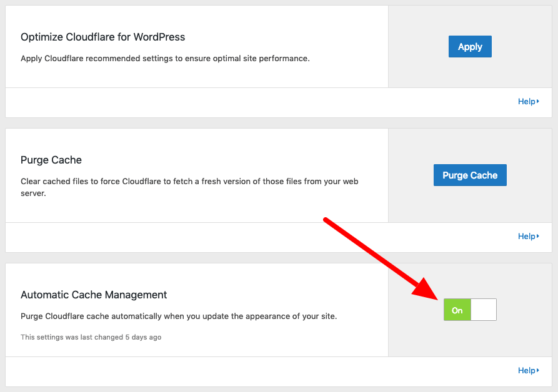The height and width of the screenshot is (392, 558).
Task: Select the Optimize Cloudflare for WordPress heading
Action: pos(102,37)
